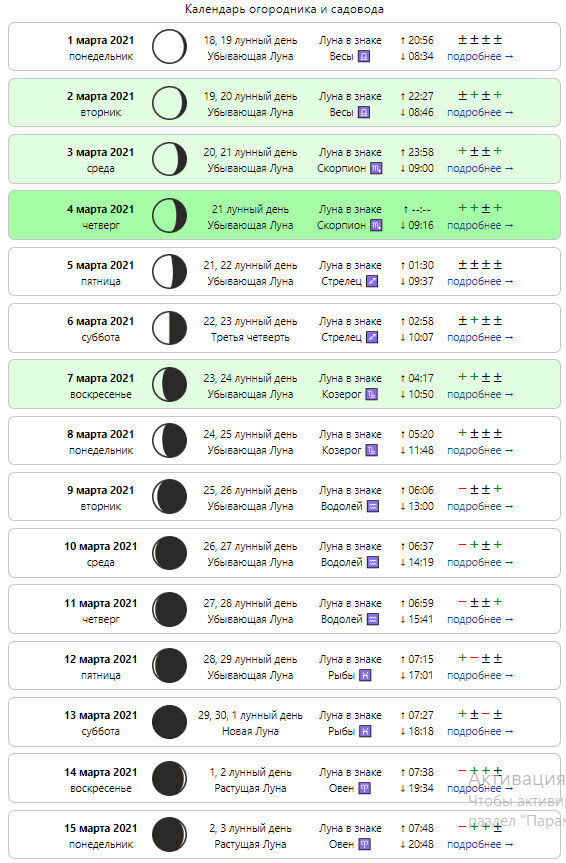
Task: Click the Scorpio zodiac icon for 3 March
Action: [376, 168]
